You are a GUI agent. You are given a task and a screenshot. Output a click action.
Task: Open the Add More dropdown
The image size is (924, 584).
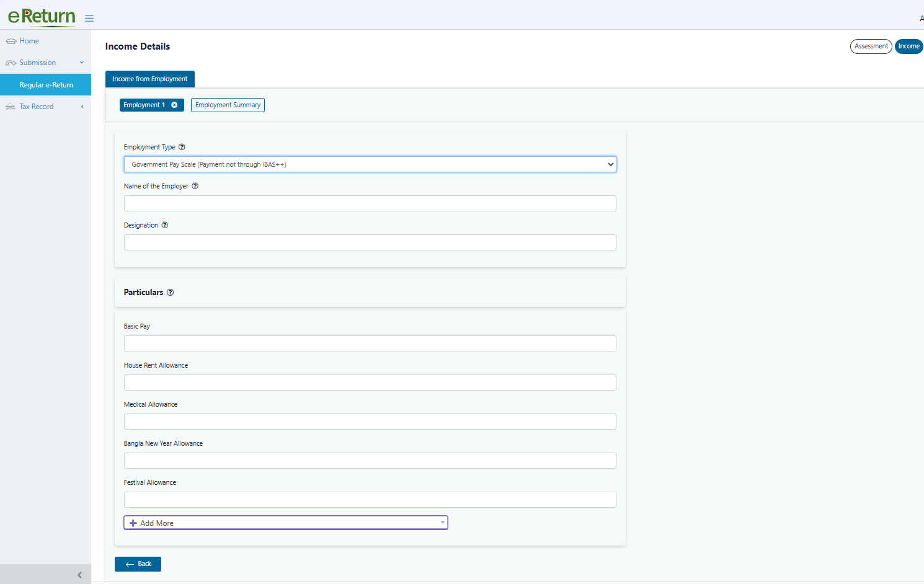[286, 523]
